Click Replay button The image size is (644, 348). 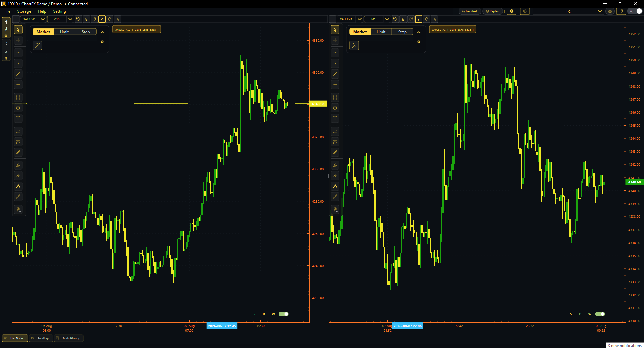click(x=492, y=11)
